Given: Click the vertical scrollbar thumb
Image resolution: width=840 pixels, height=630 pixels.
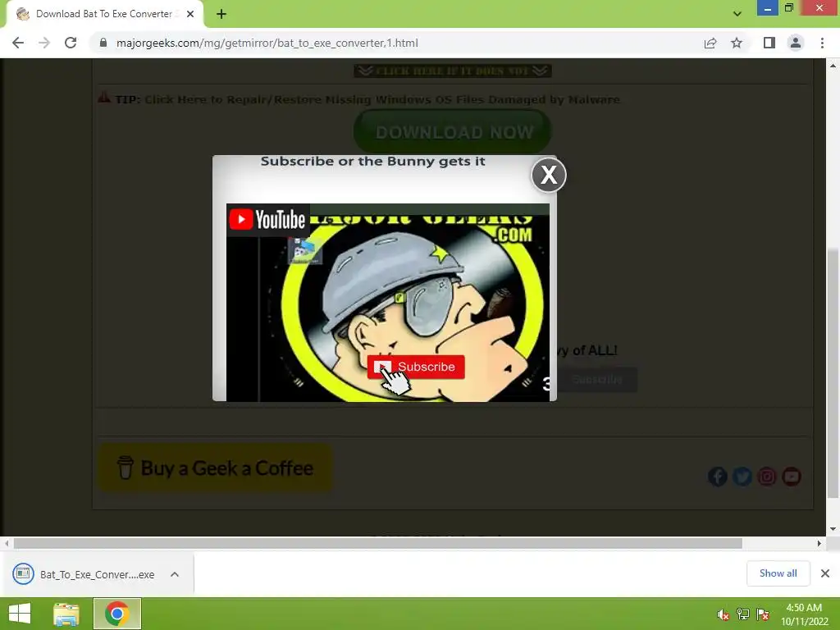Looking at the screenshot, I should click(833, 373).
